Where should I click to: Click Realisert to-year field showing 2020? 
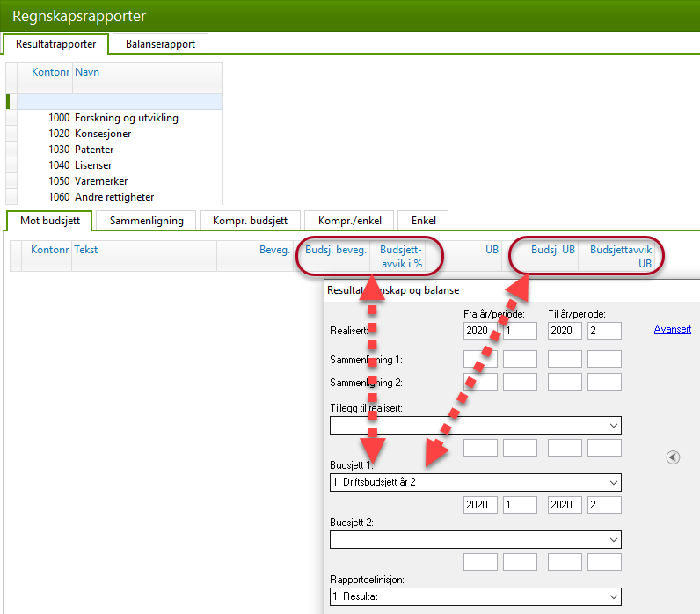[565, 331]
